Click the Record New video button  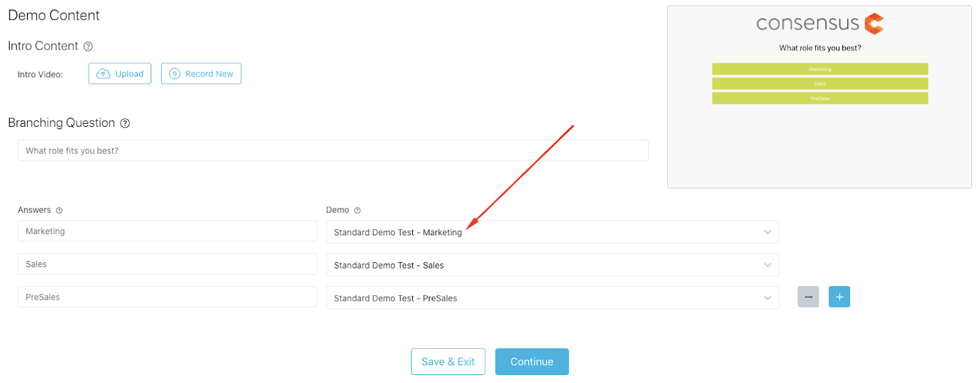click(x=201, y=74)
